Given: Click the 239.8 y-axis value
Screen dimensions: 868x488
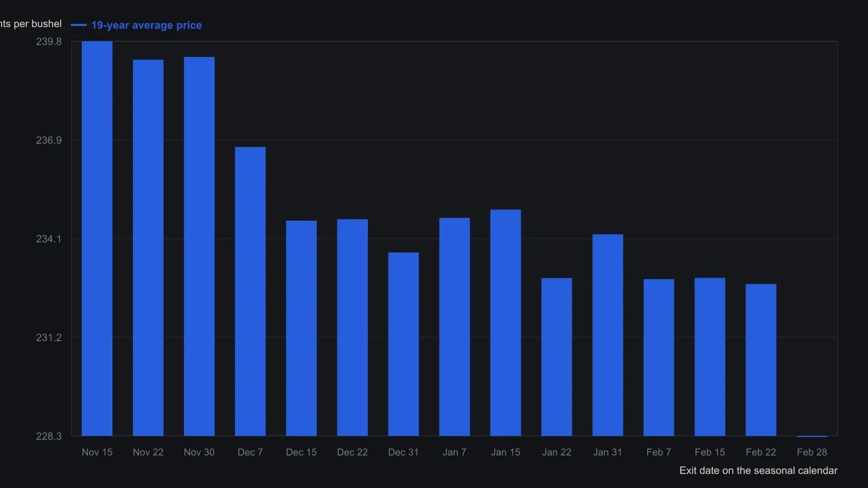Looking at the screenshot, I should coord(49,42).
